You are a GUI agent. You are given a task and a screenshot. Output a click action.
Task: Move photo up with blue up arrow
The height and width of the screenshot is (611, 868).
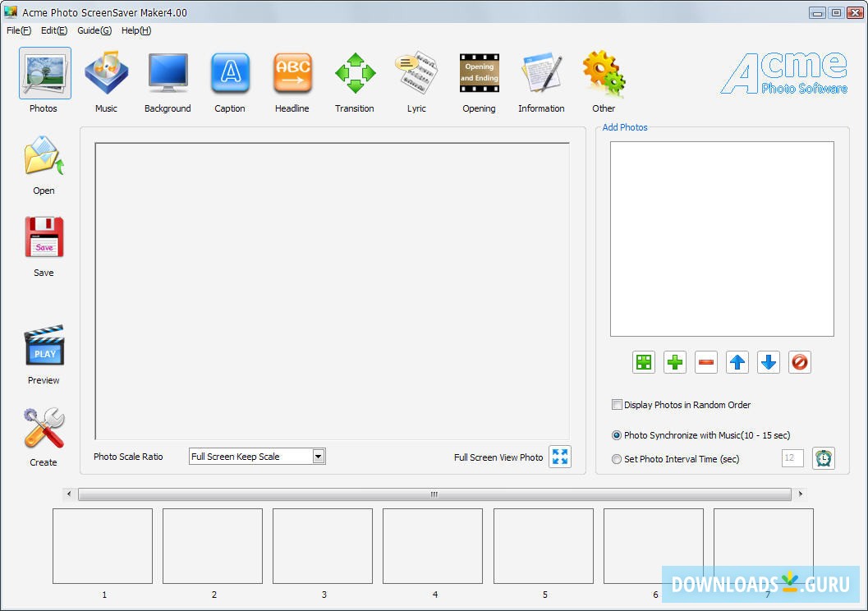pos(737,362)
